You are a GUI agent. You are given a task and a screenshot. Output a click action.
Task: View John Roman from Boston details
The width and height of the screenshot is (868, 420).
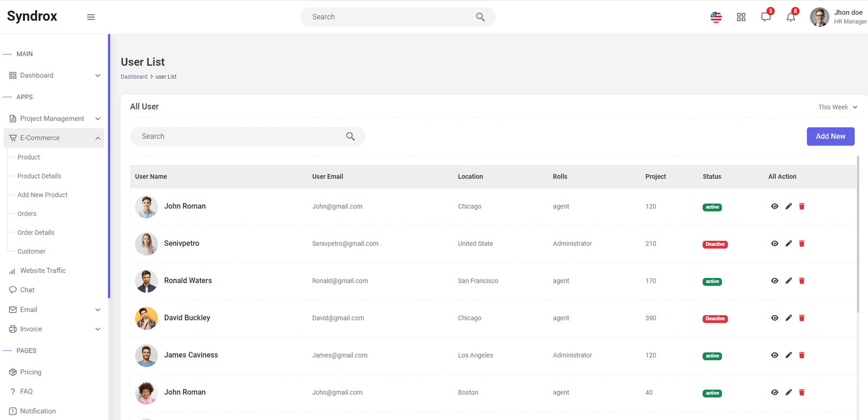775,392
